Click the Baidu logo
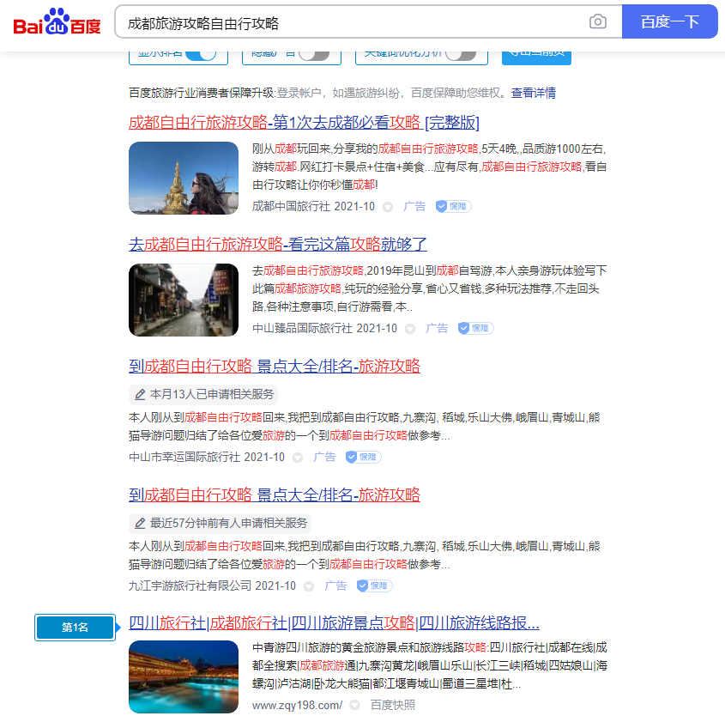Screen dimensions: 725x728 (x=57, y=21)
